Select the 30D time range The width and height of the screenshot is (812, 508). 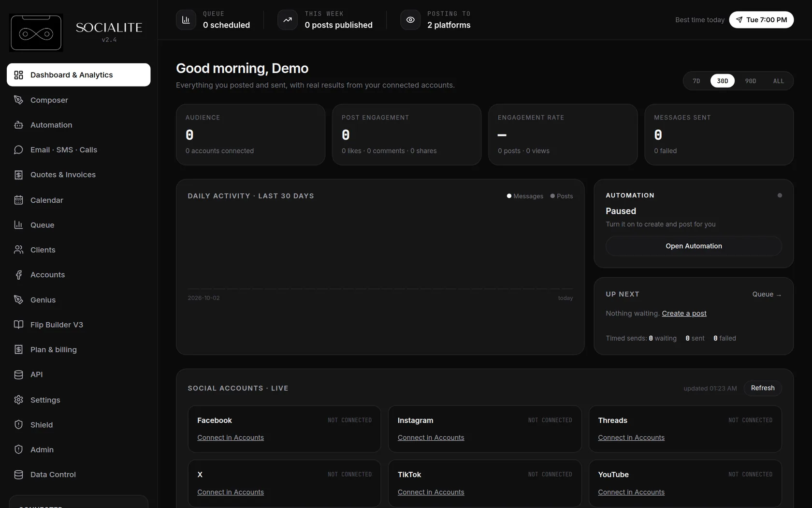[723, 81]
